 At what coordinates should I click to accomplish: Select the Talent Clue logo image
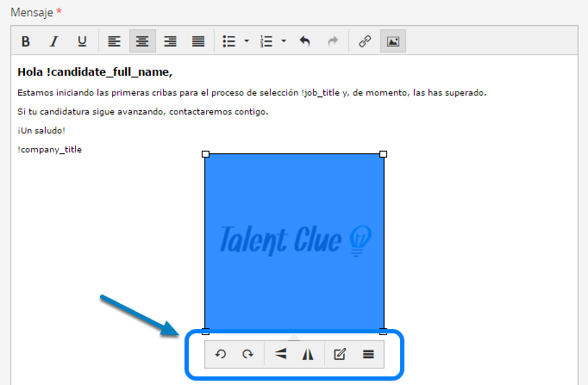tap(294, 242)
